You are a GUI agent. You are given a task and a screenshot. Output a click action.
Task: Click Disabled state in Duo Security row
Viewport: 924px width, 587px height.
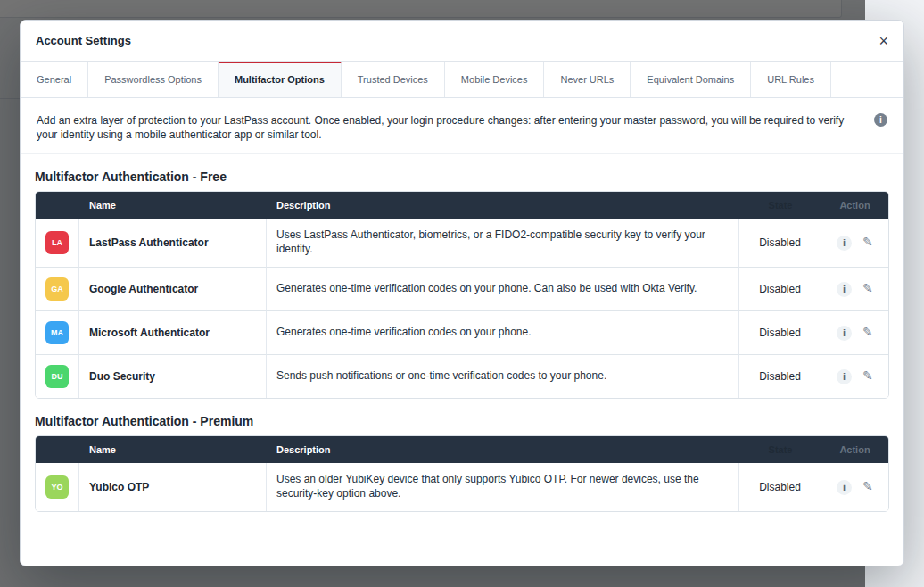(780, 376)
